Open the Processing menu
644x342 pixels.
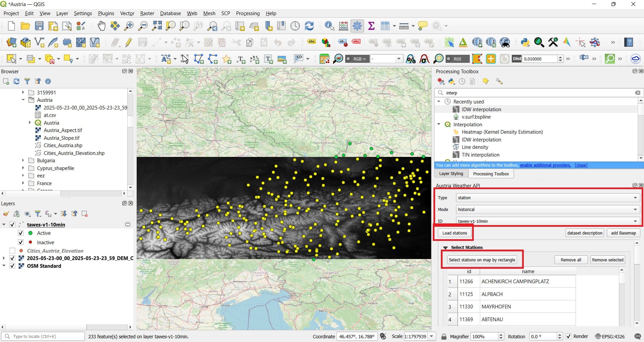[248, 13]
